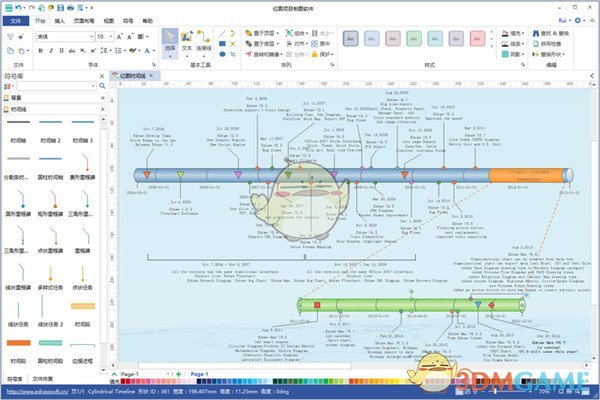This screenshot has width=600, height=400.
Task: Open the www.edrawsoft.cn link in status bar
Action: 38,392
